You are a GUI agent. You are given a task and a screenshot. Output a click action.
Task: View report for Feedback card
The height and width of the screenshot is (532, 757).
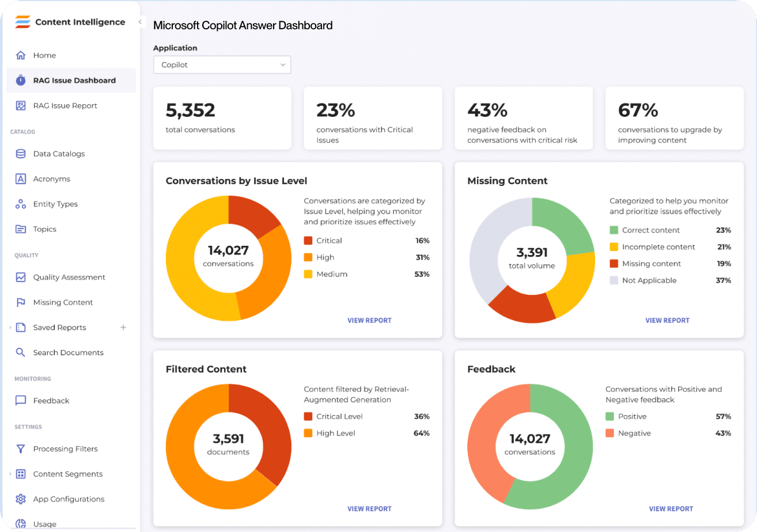pyautogui.click(x=671, y=509)
